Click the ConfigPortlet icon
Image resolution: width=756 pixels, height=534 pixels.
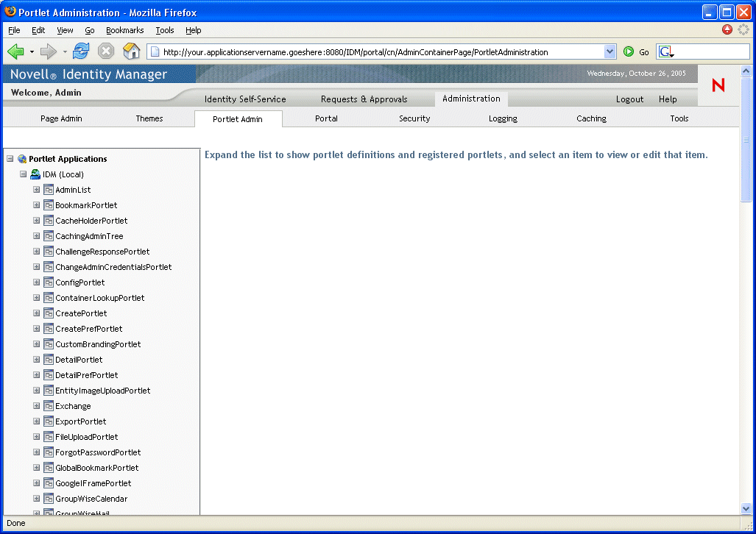[48, 282]
